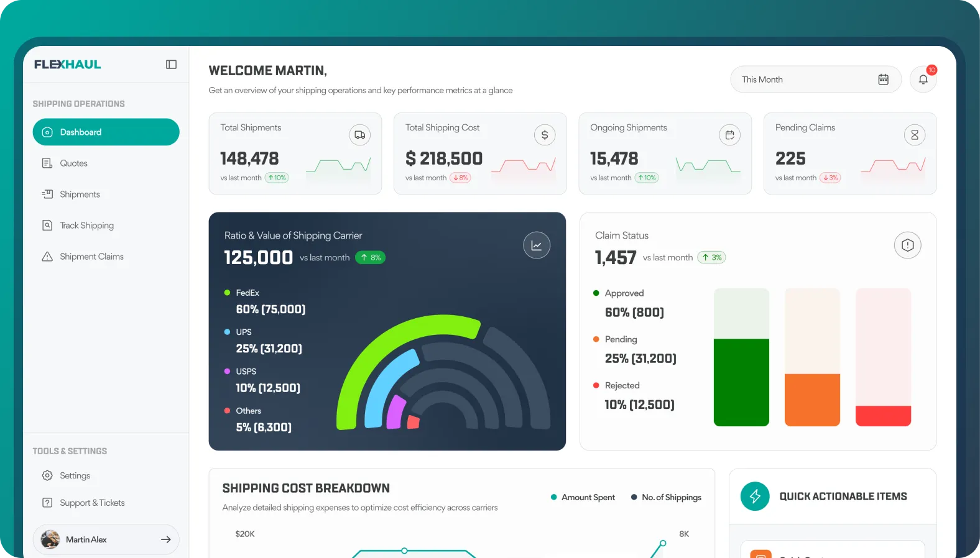Viewport: 980px width, 558px height.
Task: Open Shipment Claims page
Action: click(106, 257)
